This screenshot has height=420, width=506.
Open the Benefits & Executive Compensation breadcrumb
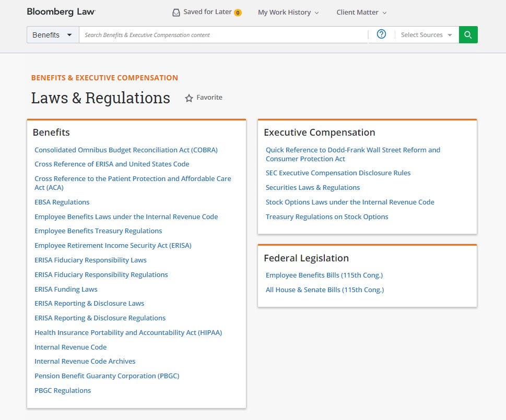pos(104,78)
